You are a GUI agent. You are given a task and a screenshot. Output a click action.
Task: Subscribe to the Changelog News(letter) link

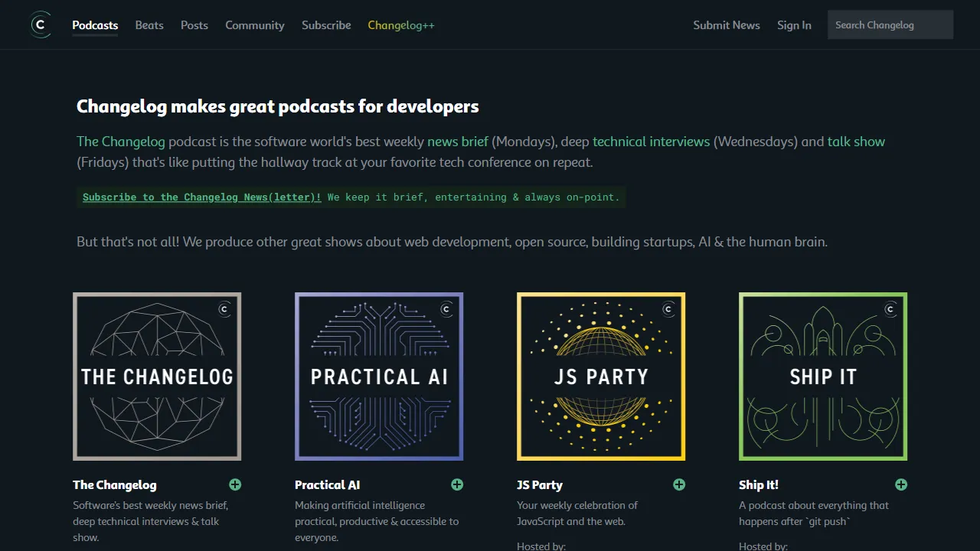202,197
